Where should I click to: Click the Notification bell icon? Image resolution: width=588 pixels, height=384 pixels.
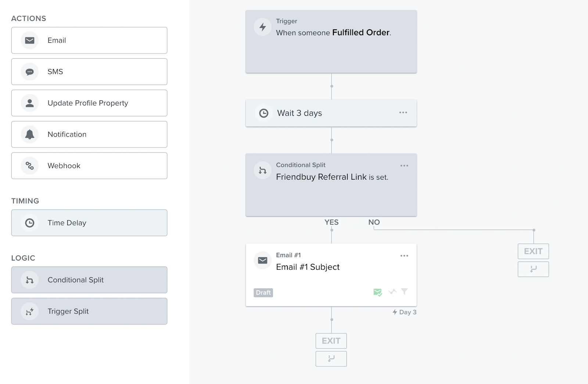(30, 134)
